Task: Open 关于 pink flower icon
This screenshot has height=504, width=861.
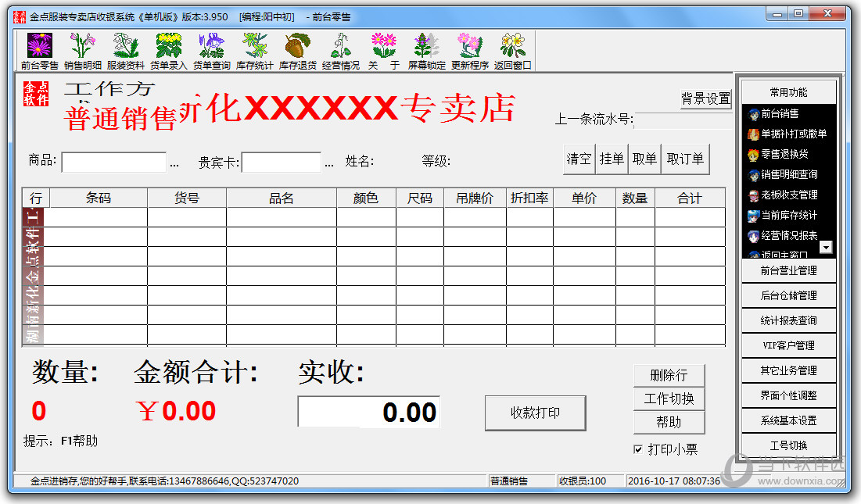Action: (x=384, y=45)
